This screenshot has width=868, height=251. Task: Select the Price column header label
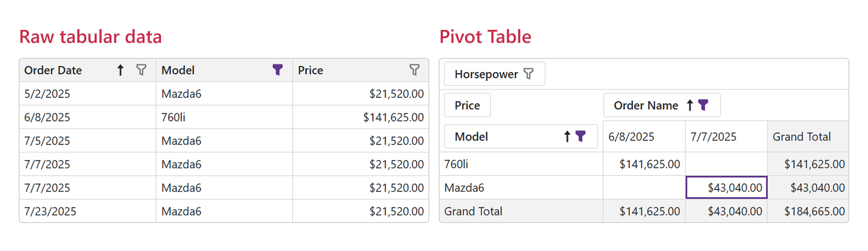point(310,70)
